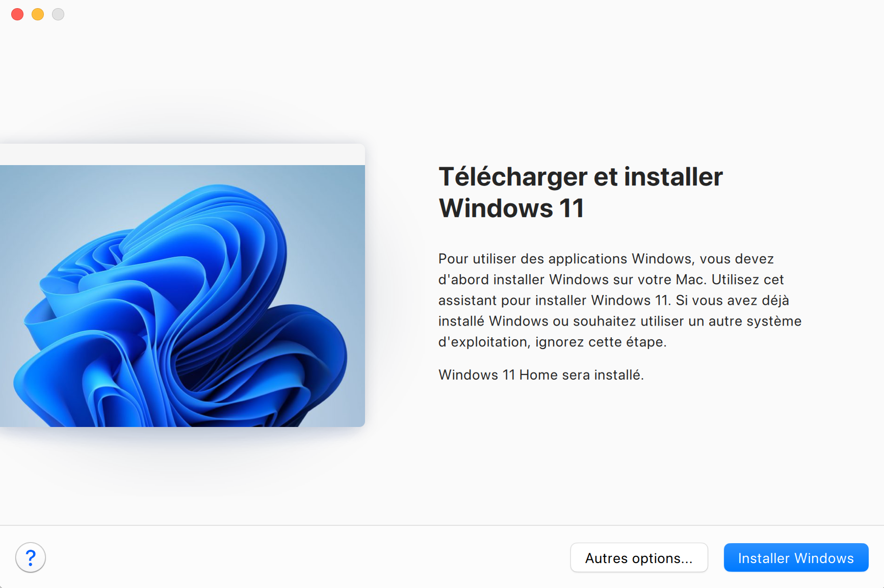Click the circled question mark for help

[31, 557]
